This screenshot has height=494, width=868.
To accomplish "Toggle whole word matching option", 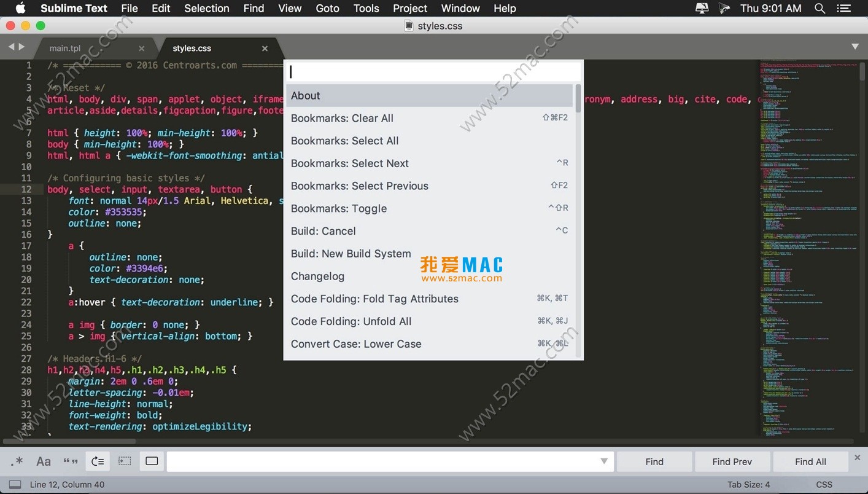I will click(71, 461).
